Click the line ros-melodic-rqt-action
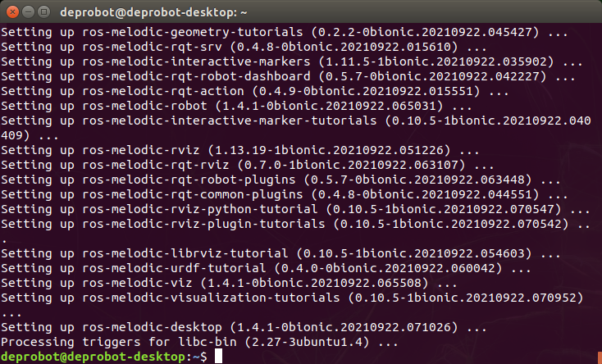This screenshot has width=602, height=364. point(255,91)
